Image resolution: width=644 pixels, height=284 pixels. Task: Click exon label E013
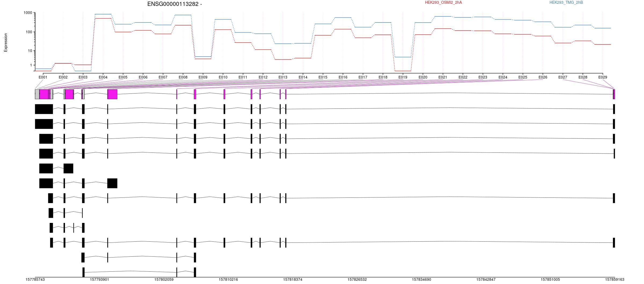(x=283, y=77)
